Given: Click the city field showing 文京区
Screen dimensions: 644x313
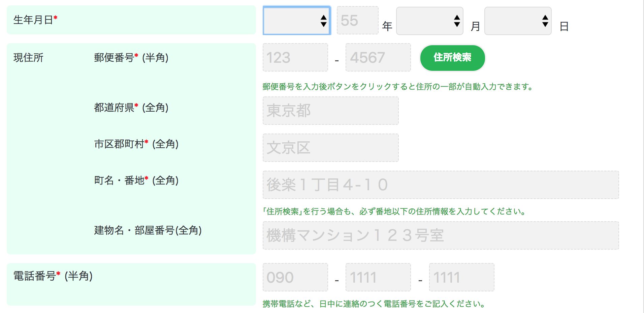Looking at the screenshot, I should (330, 148).
